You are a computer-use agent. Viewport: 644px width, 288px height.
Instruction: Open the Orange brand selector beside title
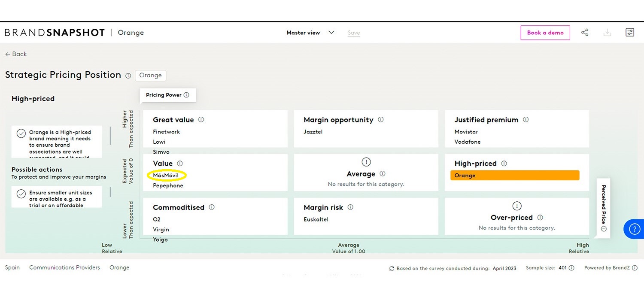pos(150,76)
